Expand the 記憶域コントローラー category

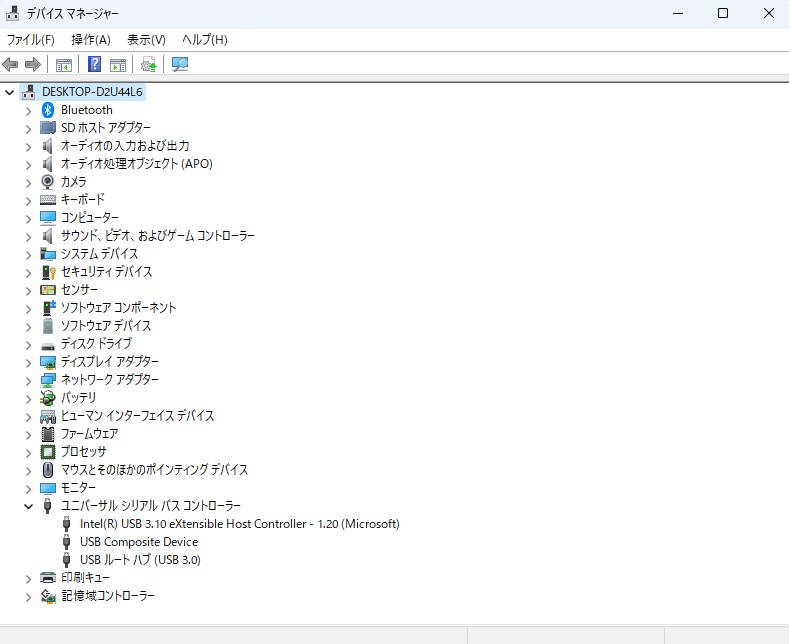[x=29, y=597]
